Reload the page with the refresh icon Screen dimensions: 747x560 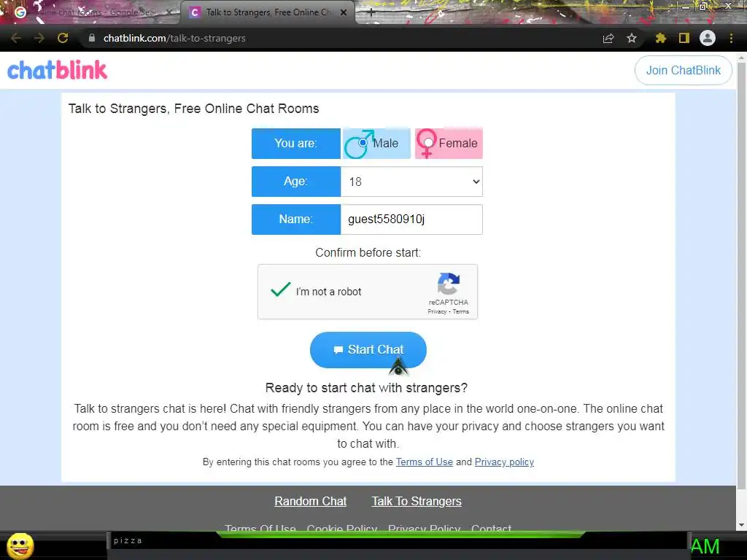tap(63, 38)
